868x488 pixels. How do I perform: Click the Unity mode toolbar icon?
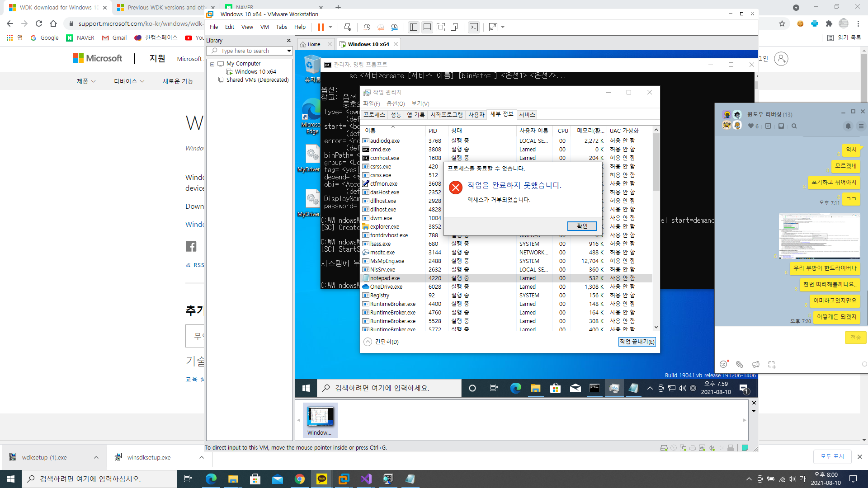454,27
